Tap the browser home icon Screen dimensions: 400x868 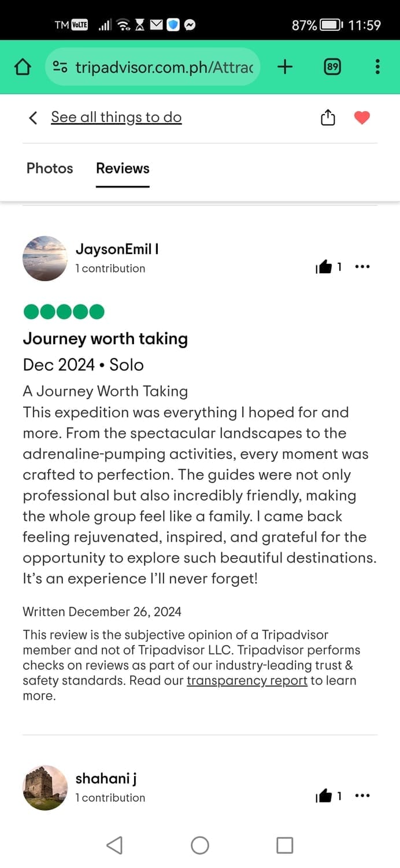tap(22, 67)
